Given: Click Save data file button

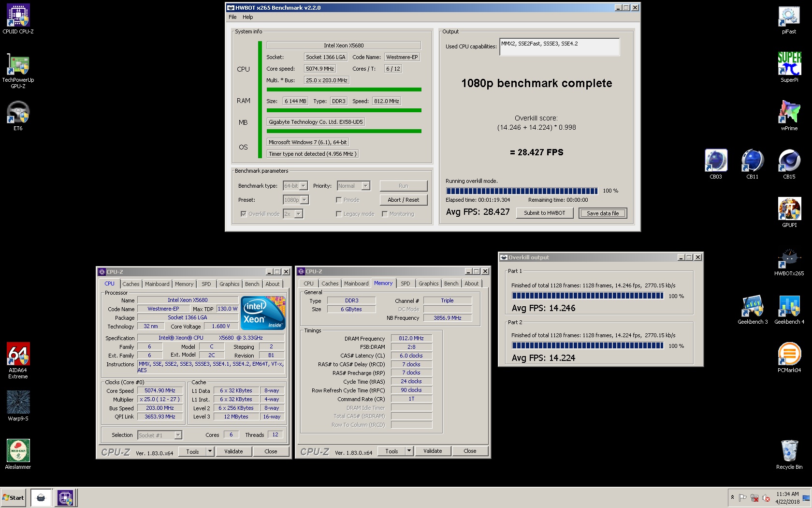Looking at the screenshot, I should pyautogui.click(x=603, y=213).
